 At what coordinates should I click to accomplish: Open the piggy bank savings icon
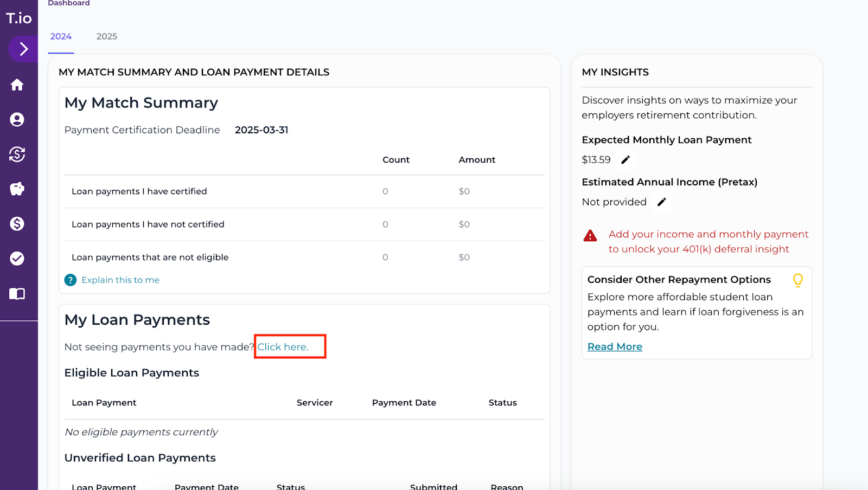coord(17,189)
